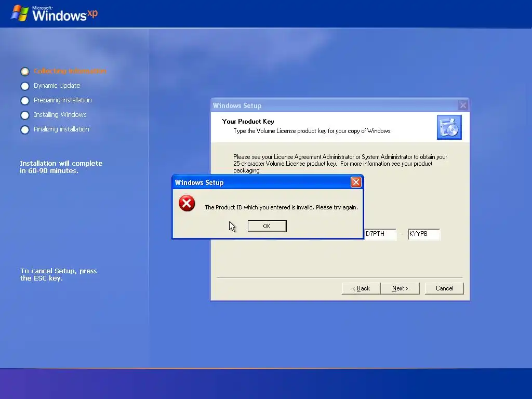Click the 'Your Product Key' heading text
Image resolution: width=532 pixels, height=399 pixels.
point(248,122)
